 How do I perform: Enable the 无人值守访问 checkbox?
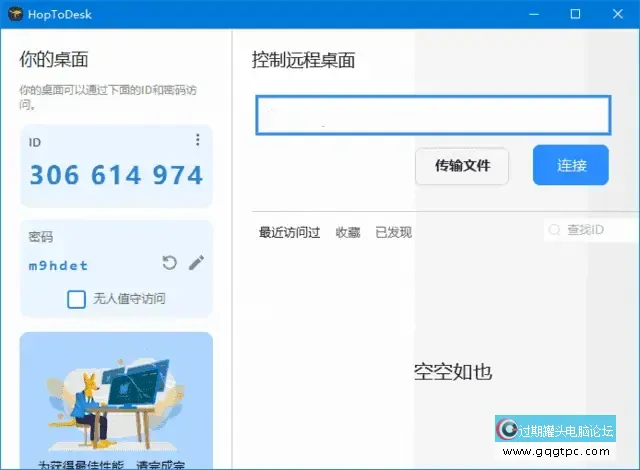[x=76, y=299]
